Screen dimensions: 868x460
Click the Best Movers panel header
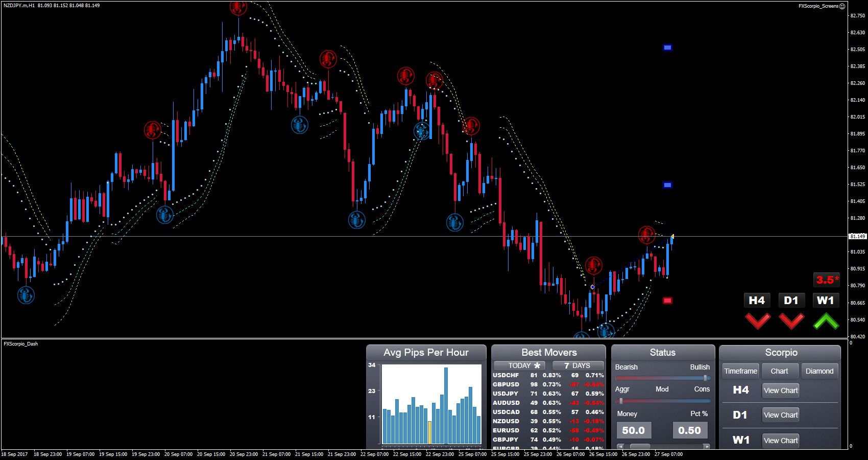click(x=549, y=352)
